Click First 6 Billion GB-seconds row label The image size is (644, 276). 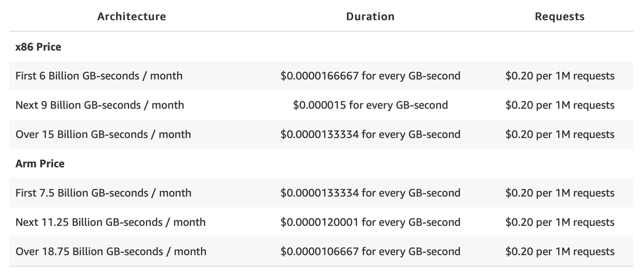pos(99,76)
